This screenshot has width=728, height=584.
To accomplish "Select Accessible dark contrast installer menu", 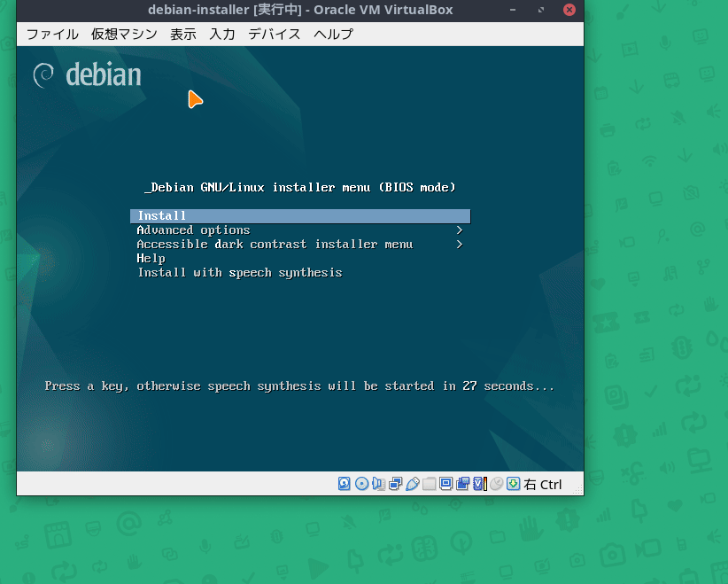I will click(300, 245).
